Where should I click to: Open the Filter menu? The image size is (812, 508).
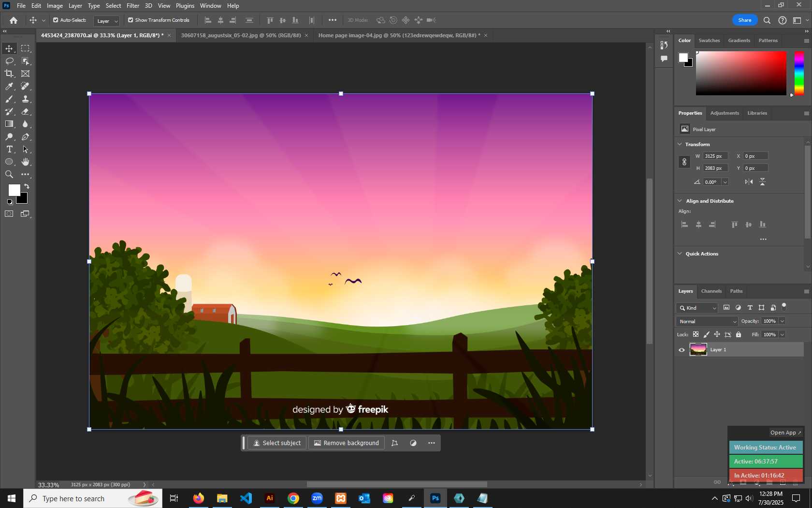click(x=132, y=6)
